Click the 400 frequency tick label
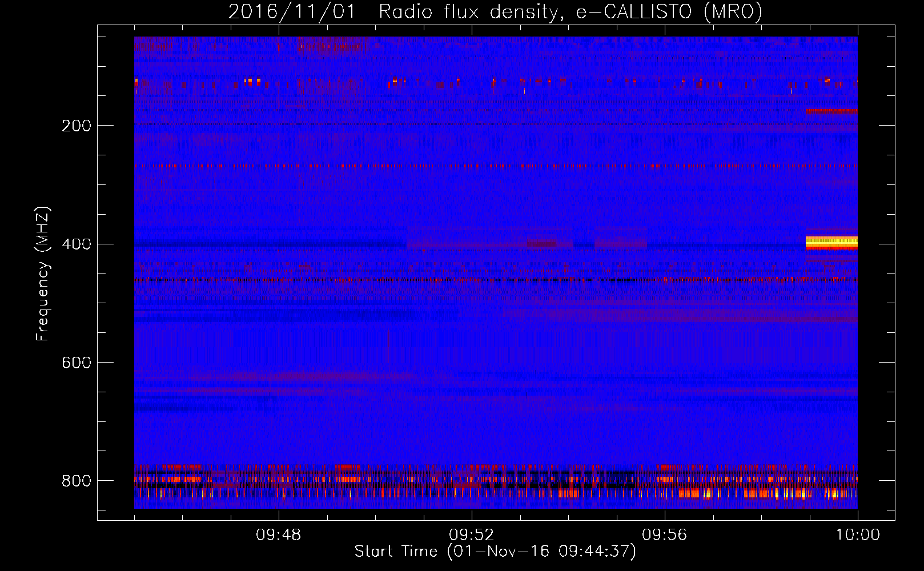The height and width of the screenshot is (571, 924). (x=77, y=244)
